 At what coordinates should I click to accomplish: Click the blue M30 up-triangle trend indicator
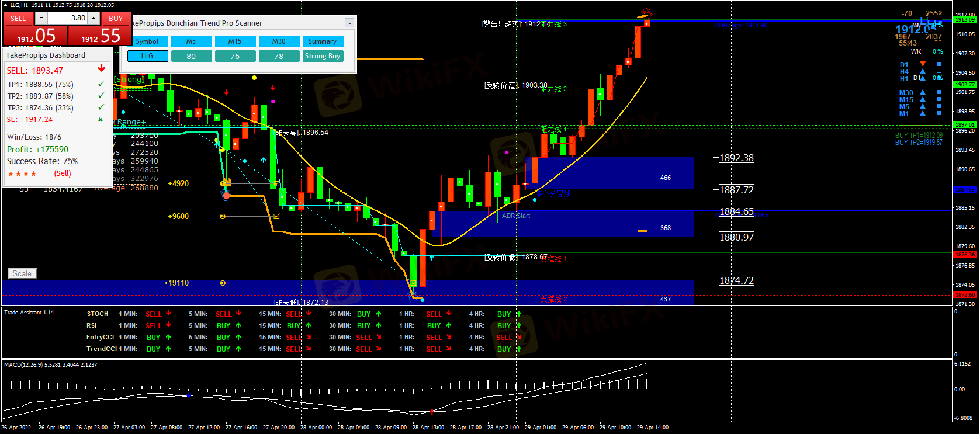tap(923, 92)
